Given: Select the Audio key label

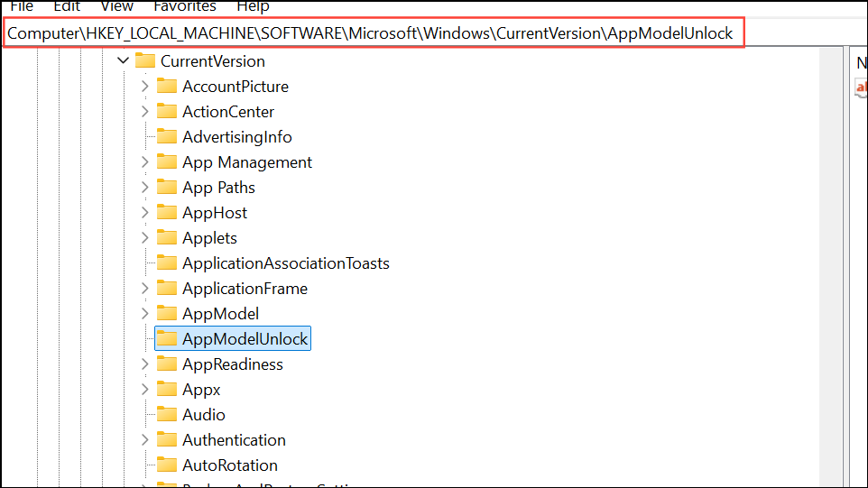Looking at the screenshot, I should point(204,415).
